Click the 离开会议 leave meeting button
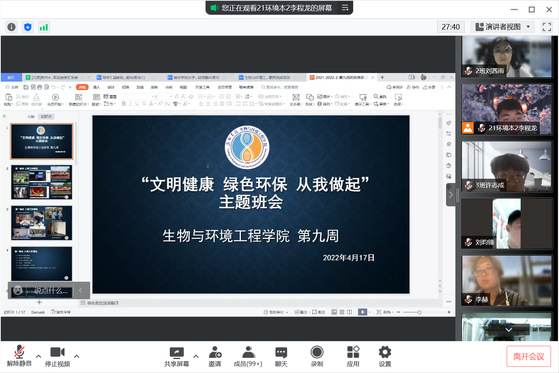559x373 pixels. (x=528, y=356)
